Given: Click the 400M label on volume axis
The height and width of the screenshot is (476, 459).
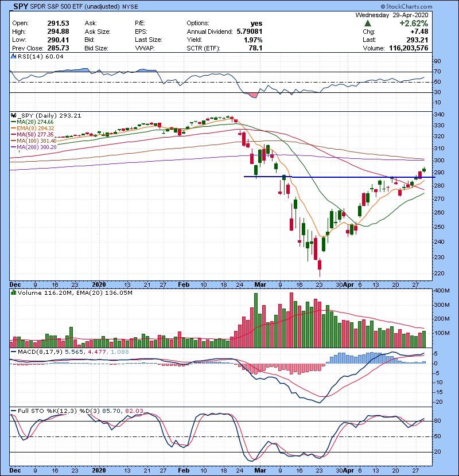Looking at the screenshot, I should (442, 291).
